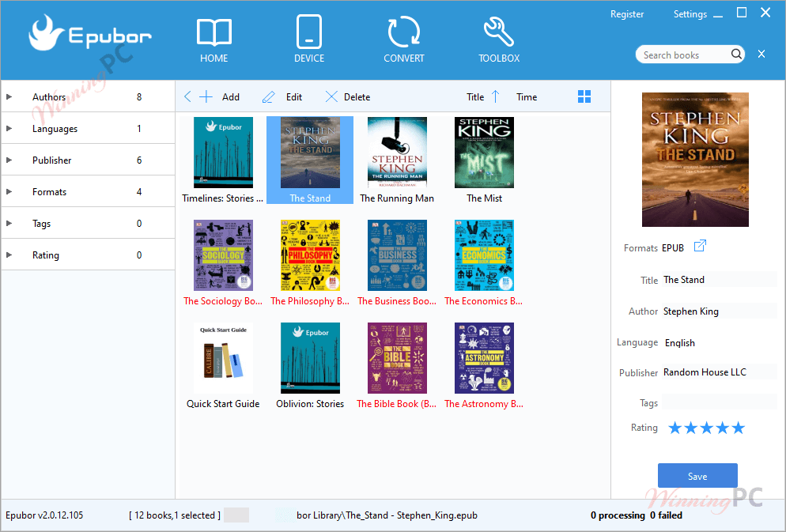Select the Authors sidebar row

pos(88,96)
